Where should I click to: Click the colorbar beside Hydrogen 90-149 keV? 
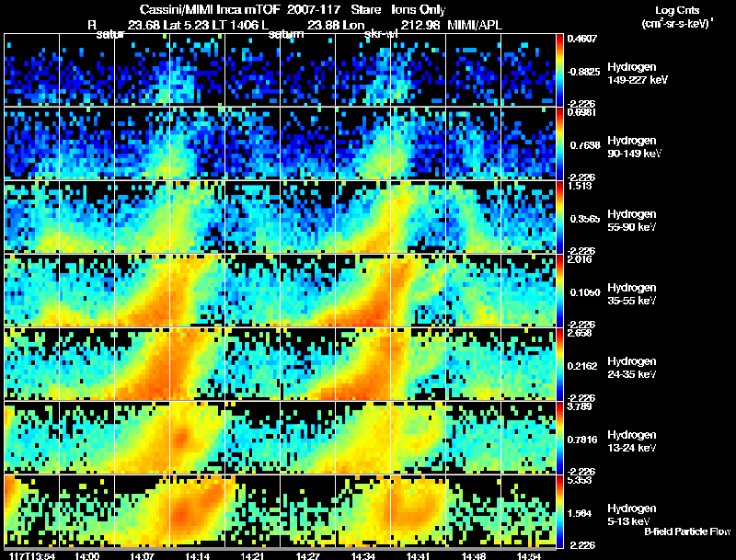pos(559,143)
